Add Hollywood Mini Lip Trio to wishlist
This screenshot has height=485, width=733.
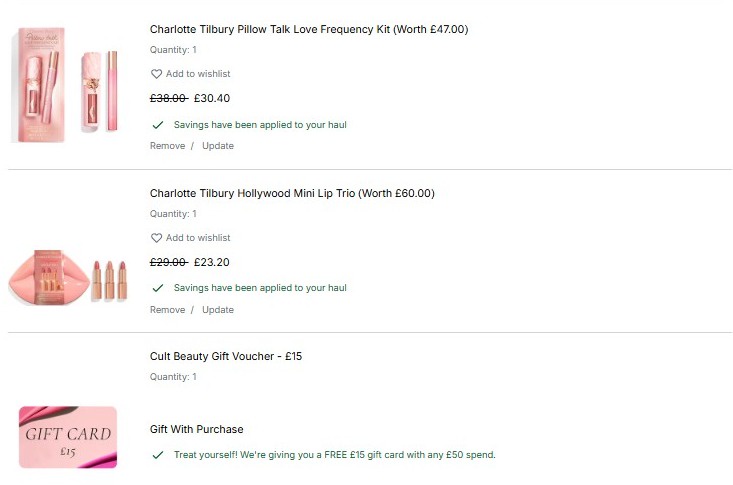198,238
